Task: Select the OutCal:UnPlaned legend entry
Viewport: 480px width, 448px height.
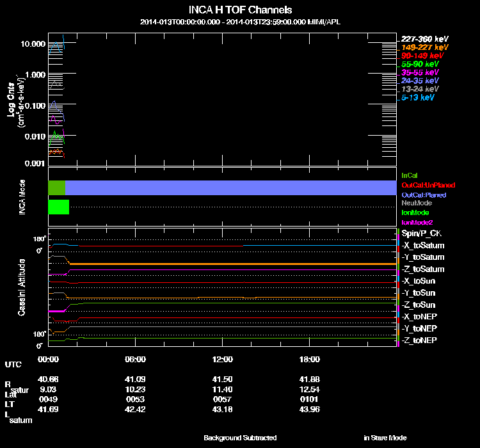Action: tap(424, 185)
